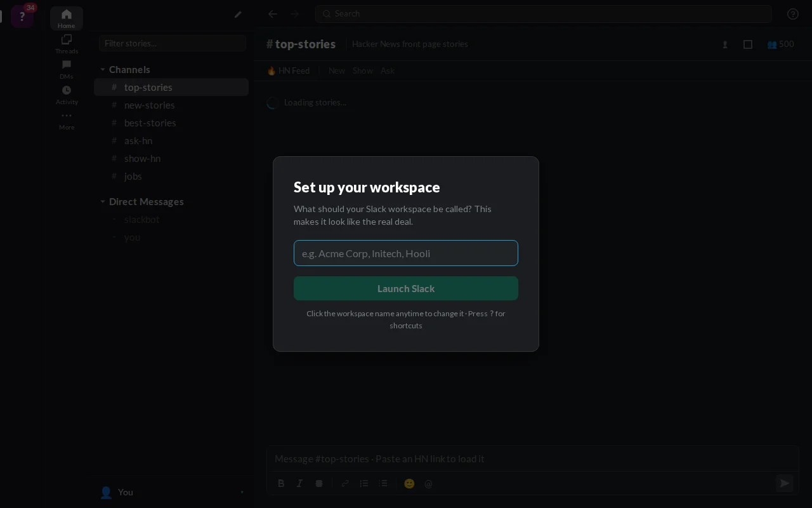This screenshot has height=508, width=812.
Task: Click the #top-stories channel title
Action: click(x=301, y=44)
